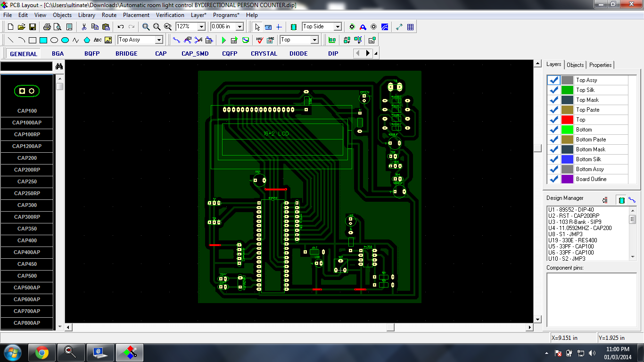The width and height of the screenshot is (644, 362).
Task: Start autorouting with the green play icon
Action: point(223,40)
